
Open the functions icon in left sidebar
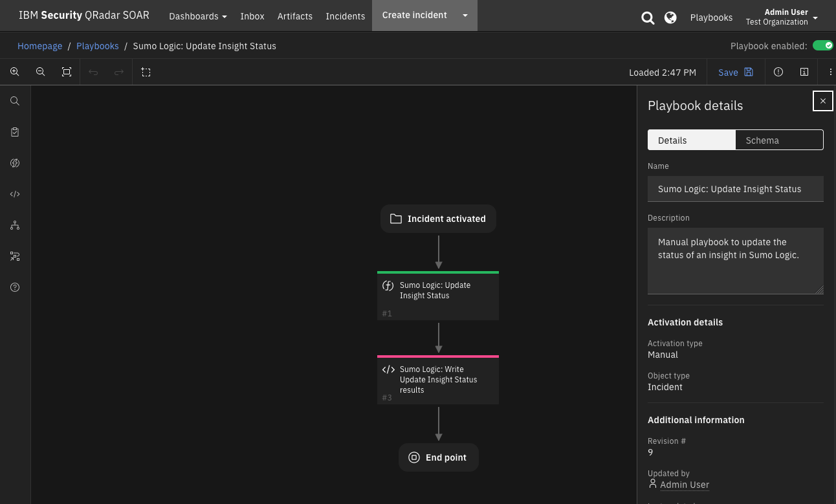click(15, 163)
